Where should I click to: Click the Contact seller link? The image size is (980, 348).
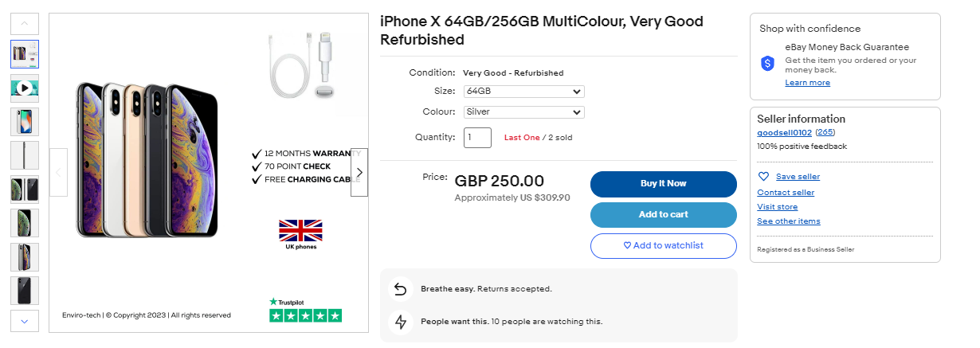[786, 193]
